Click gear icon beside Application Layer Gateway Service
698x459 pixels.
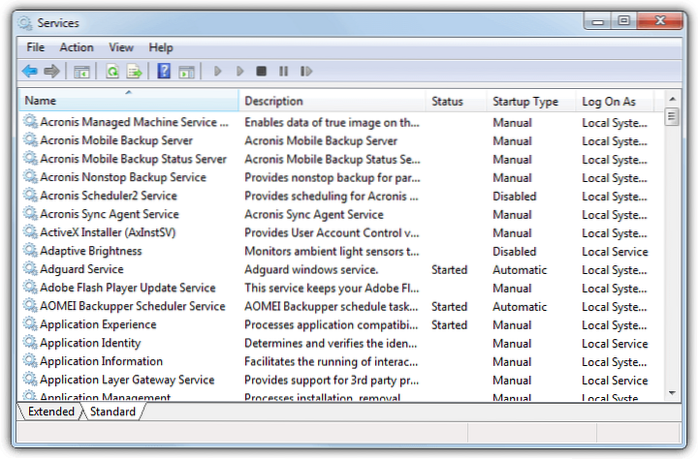(x=30, y=379)
